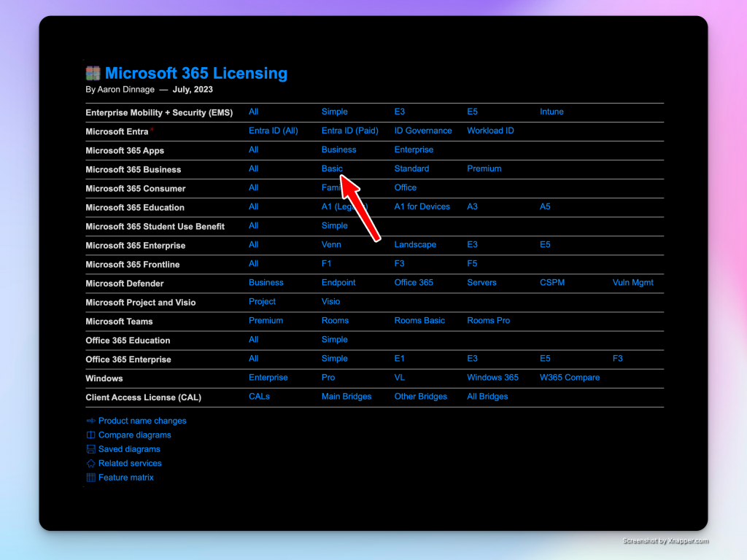This screenshot has width=747, height=560.
Task: Select the Intune link in the EMS row
Action: click(x=551, y=112)
